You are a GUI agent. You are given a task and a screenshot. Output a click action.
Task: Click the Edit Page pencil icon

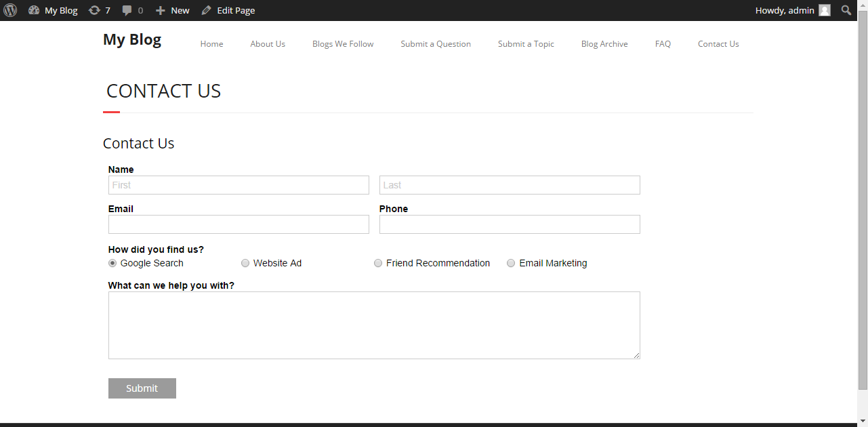coord(207,10)
